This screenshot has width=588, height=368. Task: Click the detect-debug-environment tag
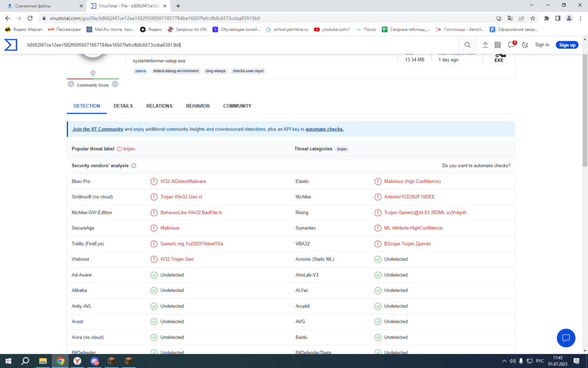176,71
